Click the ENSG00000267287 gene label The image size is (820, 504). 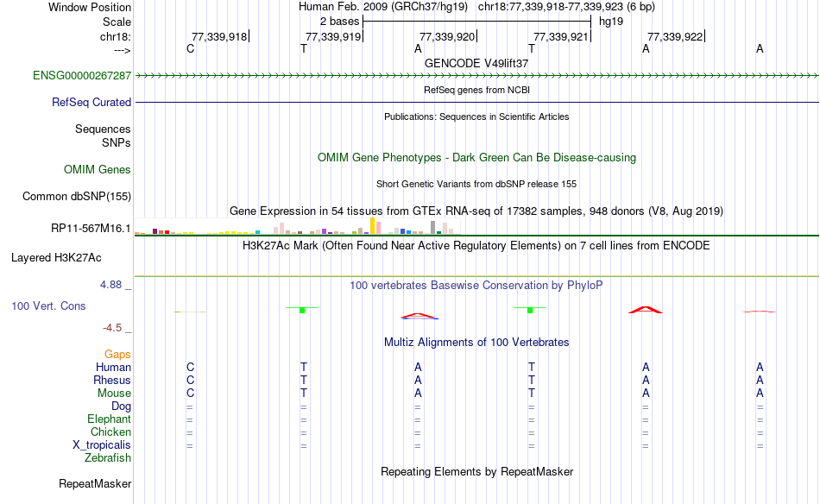pyautogui.click(x=82, y=75)
